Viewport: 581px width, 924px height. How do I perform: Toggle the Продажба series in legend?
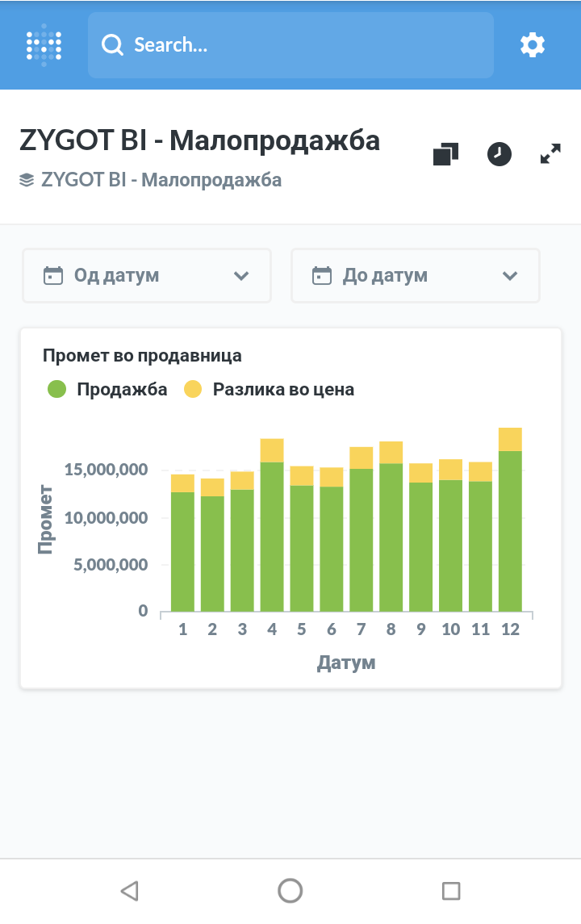pos(122,390)
